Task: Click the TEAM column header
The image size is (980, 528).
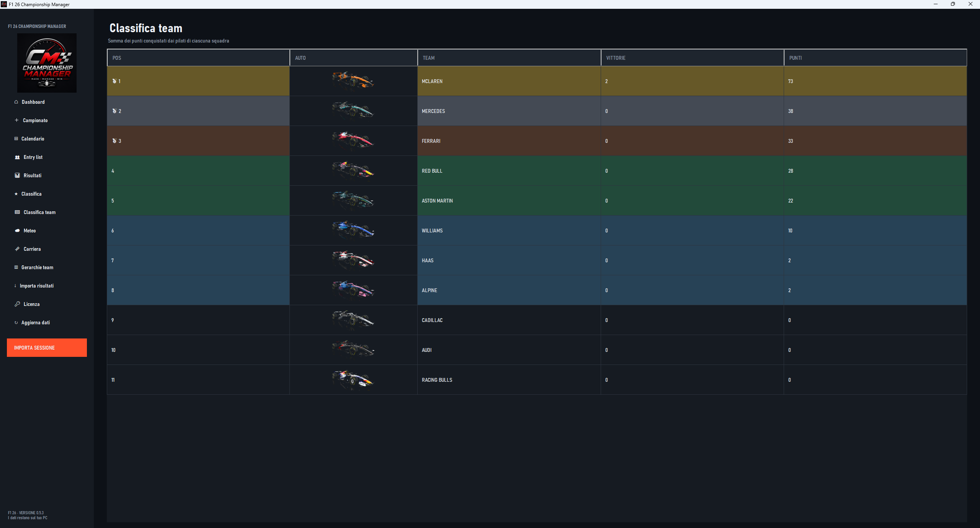Action: pos(509,58)
